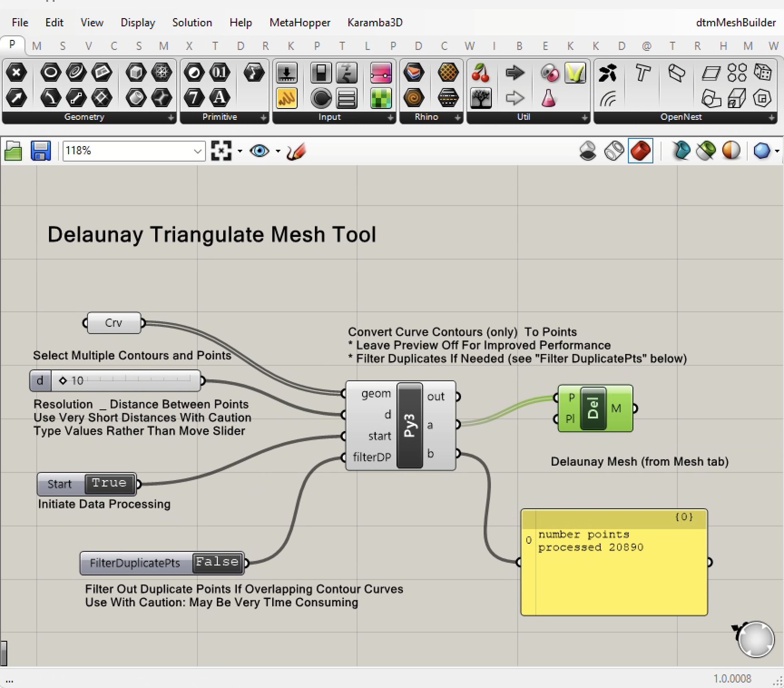Click the Open file folder icon

[x=13, y=151]
